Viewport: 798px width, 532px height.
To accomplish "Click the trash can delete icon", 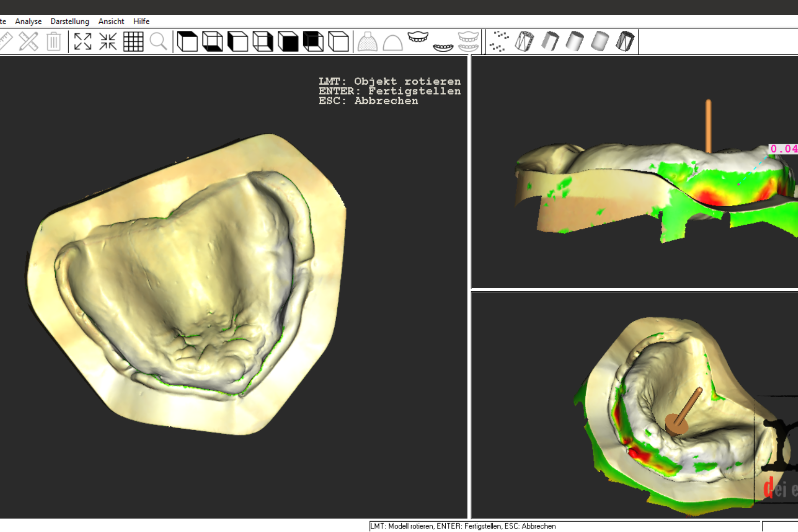I will (54, 41).
